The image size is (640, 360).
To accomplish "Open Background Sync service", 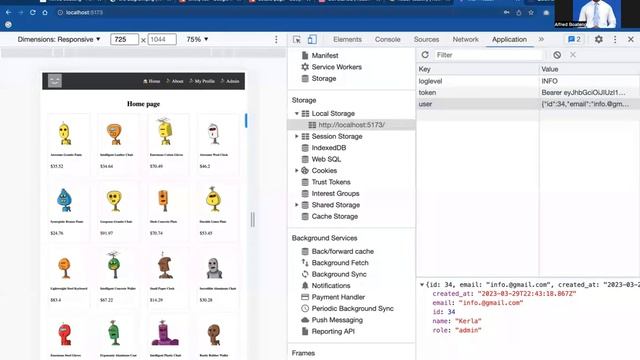I will click(x=339, y=274).
